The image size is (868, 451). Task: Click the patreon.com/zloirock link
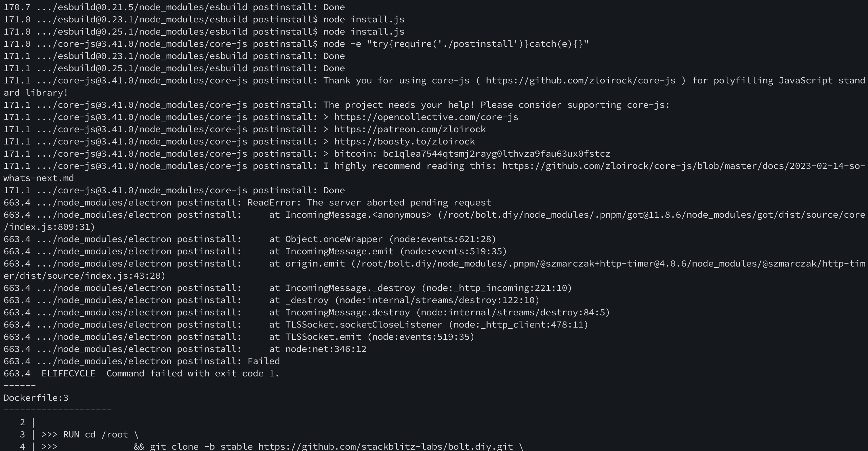[x=410, y=130]
